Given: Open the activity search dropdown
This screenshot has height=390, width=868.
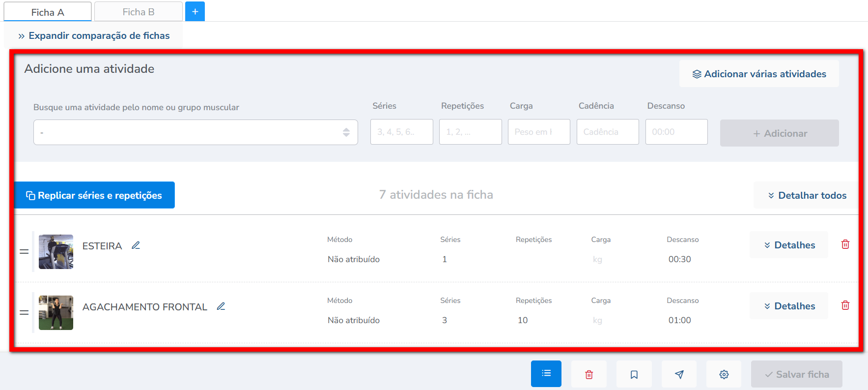Looking at the screenshot, I should click(196, 132).
